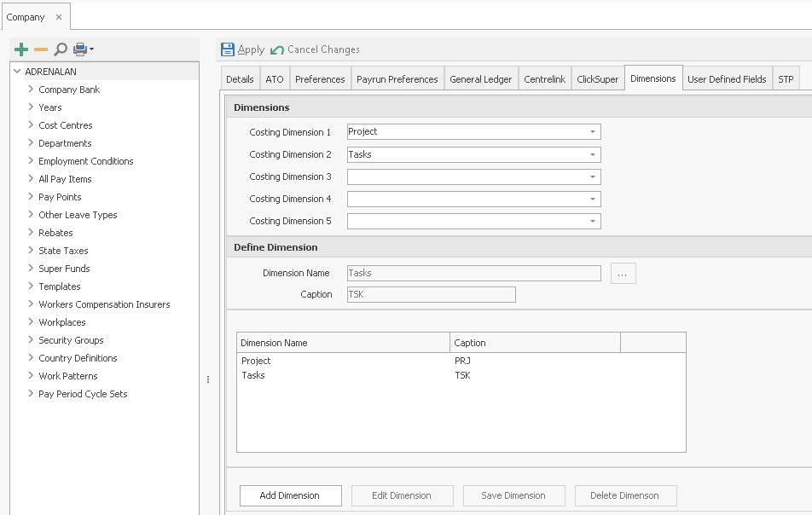Select the Project row in dimension list
The height and width of the screenshot is (515, 812).
point(461,361)
